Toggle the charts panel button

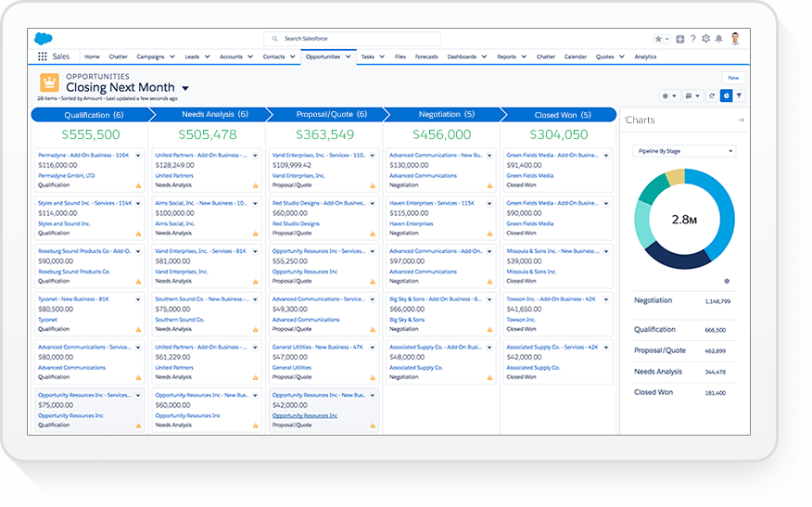(x=726, y=95)
